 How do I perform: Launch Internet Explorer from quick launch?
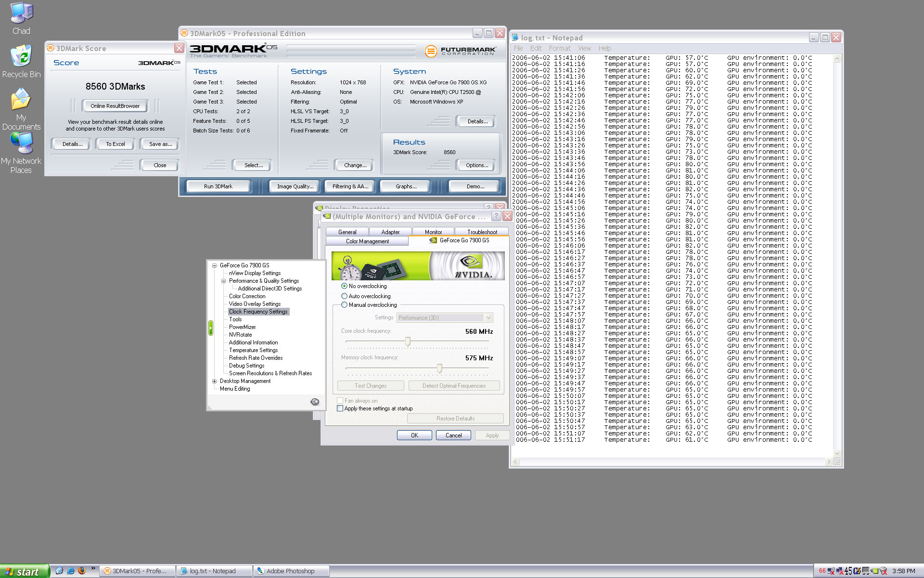[x=71, y=571]
